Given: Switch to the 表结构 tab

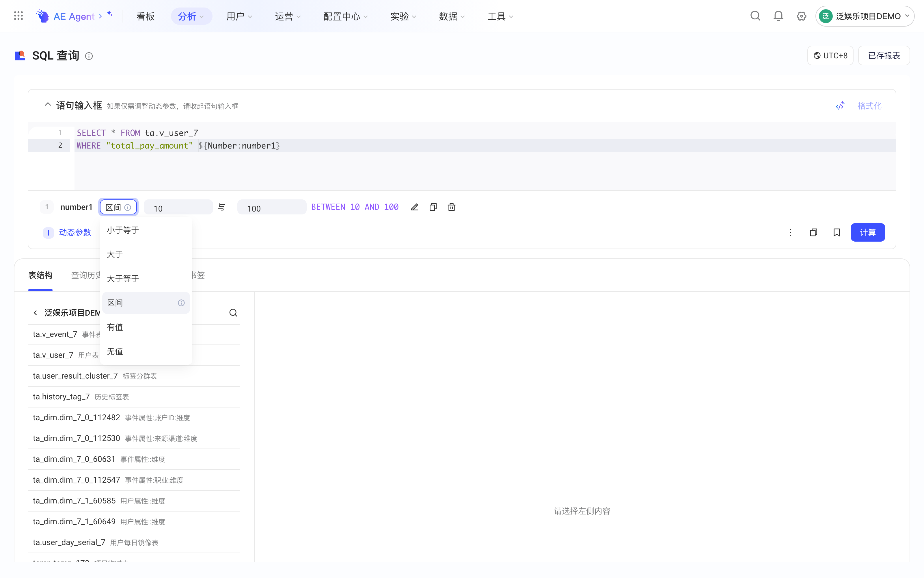Looking at the screenshot, I should [x=40, y=275].
